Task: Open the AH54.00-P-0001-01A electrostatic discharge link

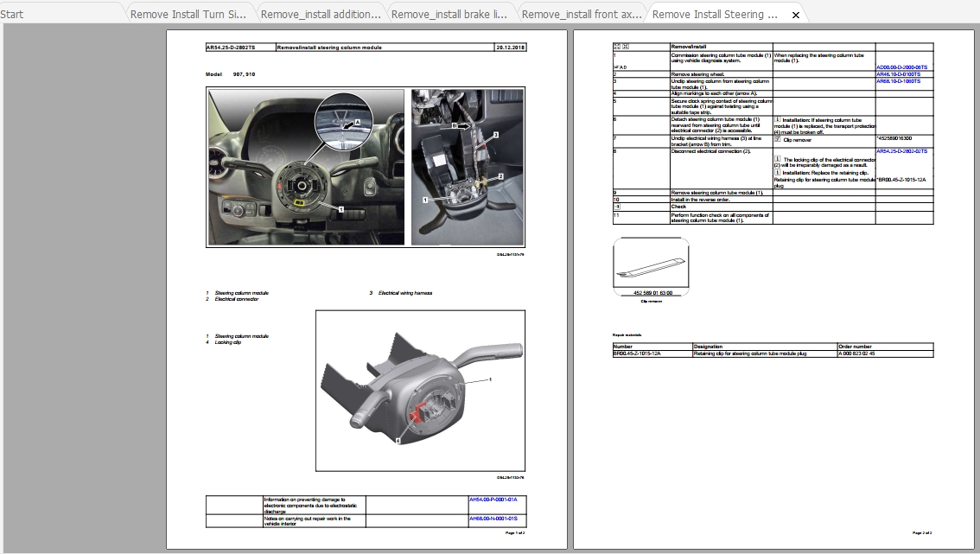Action: (x=493, y=500)
